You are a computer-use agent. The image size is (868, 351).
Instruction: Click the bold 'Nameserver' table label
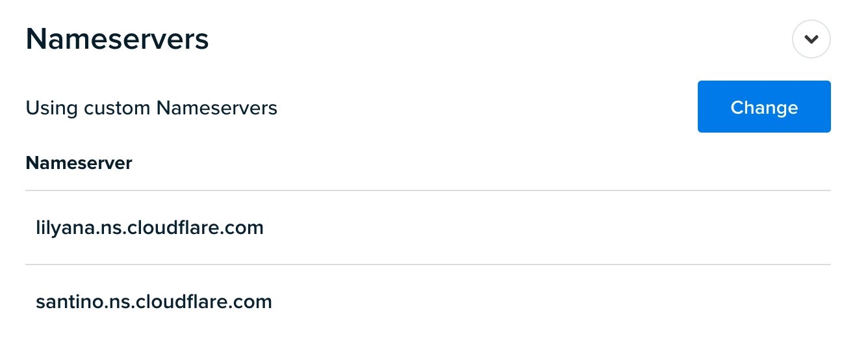(79, 162)
